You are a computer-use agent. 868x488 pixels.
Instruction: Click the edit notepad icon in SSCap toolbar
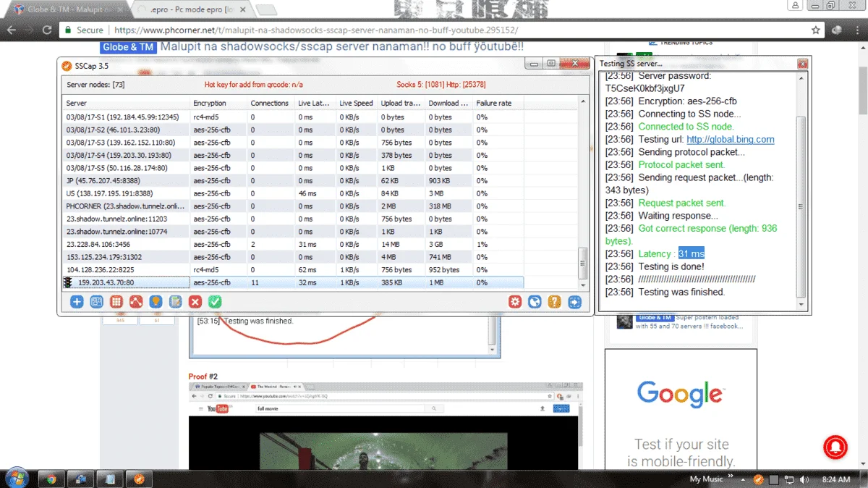[x=175, y=302]
